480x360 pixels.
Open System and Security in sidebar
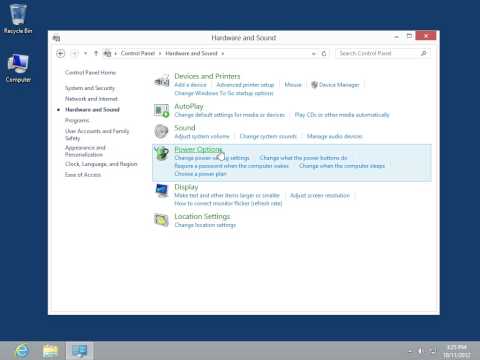click(90, 88)
